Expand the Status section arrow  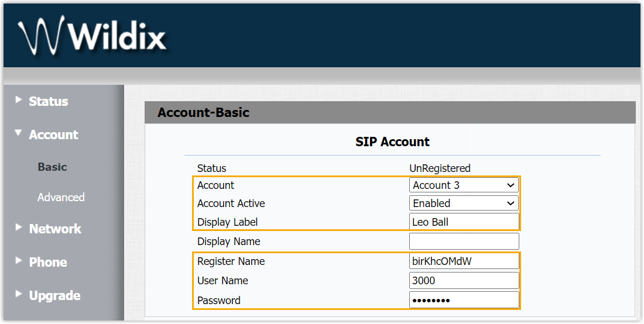coord(19,100)
